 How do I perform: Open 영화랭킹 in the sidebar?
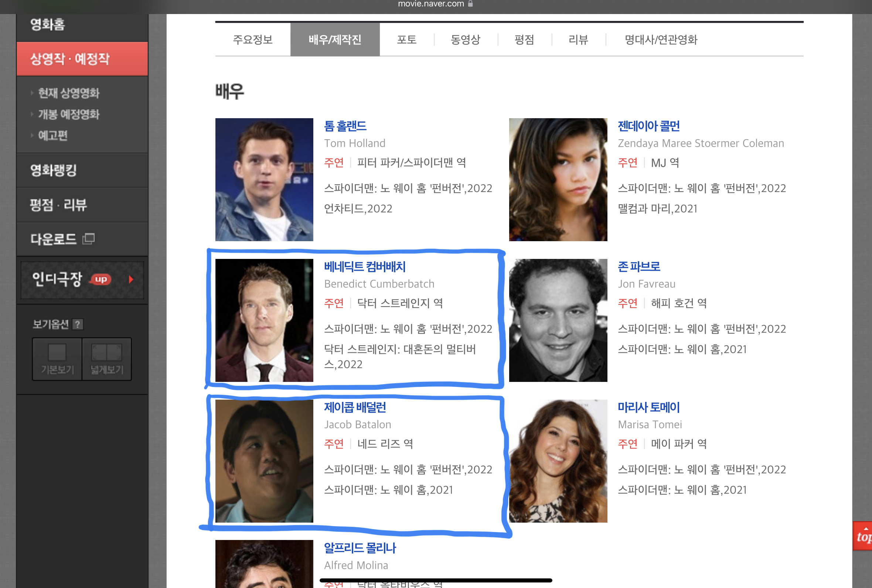point(54,170)
